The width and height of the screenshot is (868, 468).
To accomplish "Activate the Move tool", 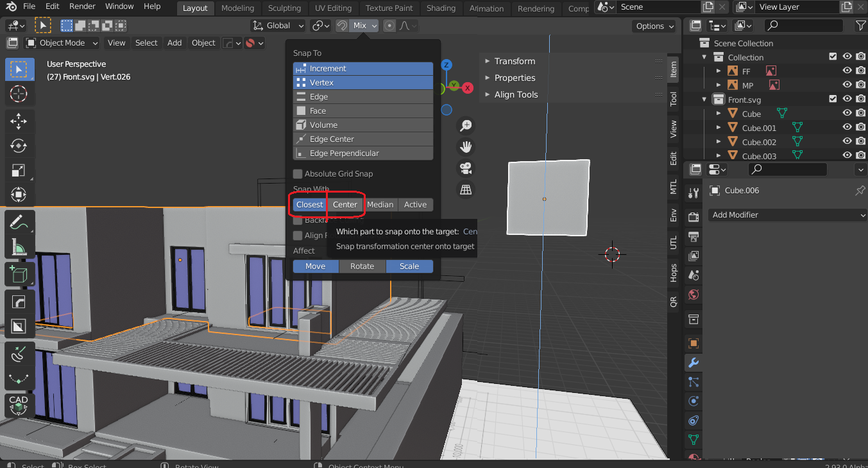I will (19, 121).
